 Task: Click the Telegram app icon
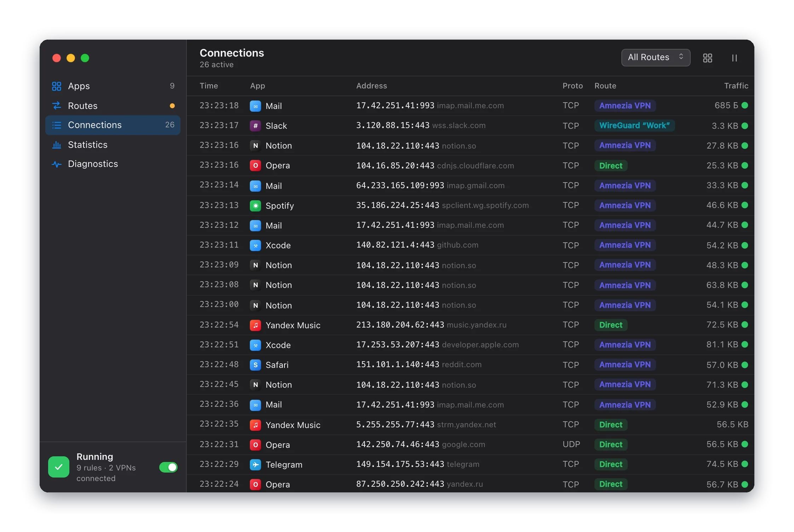click(x=255, y=464)
